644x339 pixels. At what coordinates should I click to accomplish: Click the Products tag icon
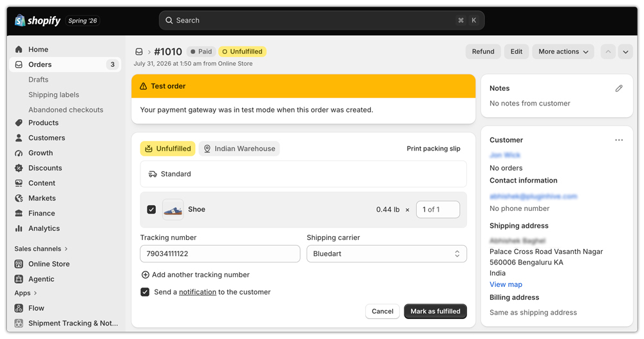point(19,123)
